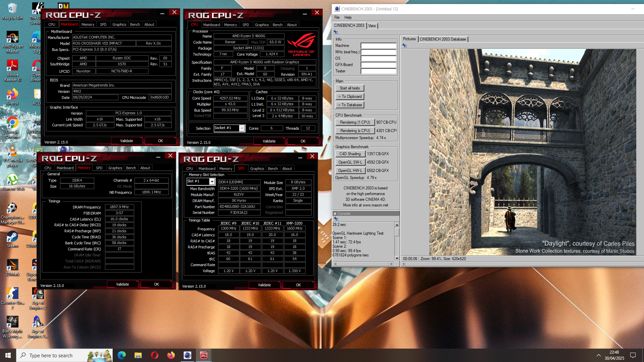Image resolution: width=644 pixels, height=362 pixels.
Task: Select the Steam desktop icon
Action: 12,239
